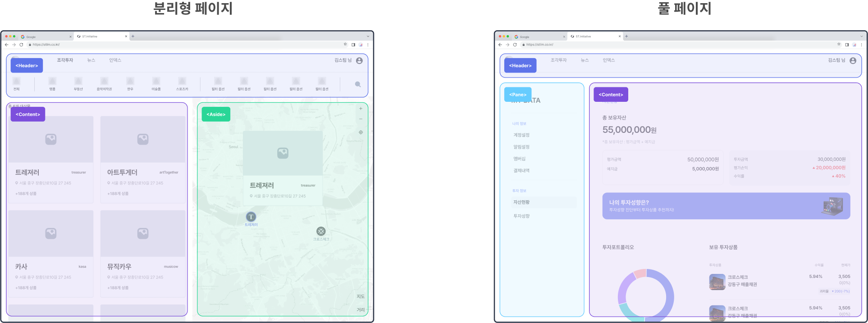
Task: Select 미술품 category icon in left window
Action: click(x=156, y=81)
